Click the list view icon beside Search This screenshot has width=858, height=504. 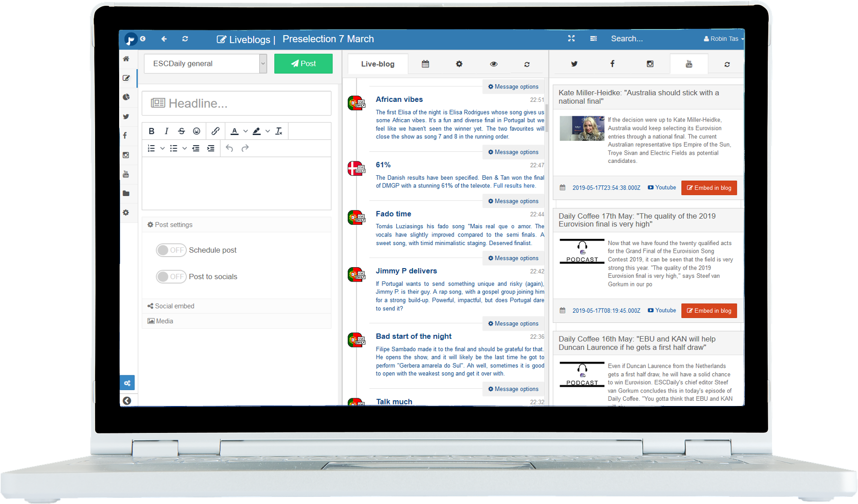(593, 38)
